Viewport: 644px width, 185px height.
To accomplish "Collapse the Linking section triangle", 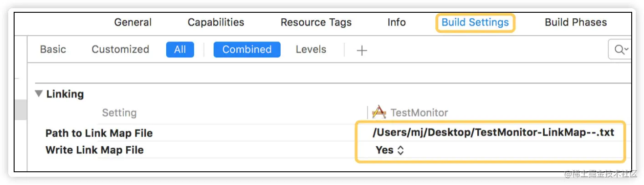I will point(39,94).
